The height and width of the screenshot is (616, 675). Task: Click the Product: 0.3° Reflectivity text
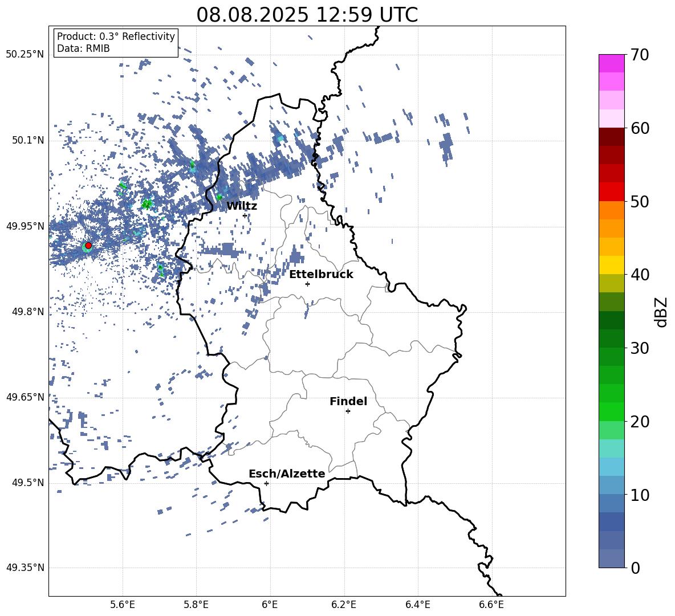coord(116,36)
